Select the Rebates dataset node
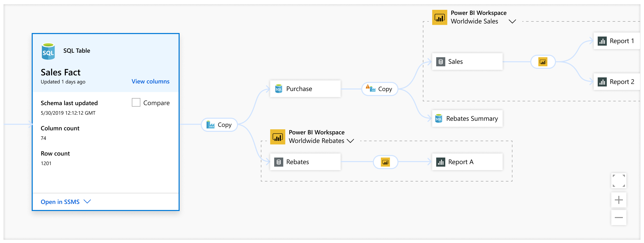The width and height of the screenshot is (644, 243). point(305,162)
